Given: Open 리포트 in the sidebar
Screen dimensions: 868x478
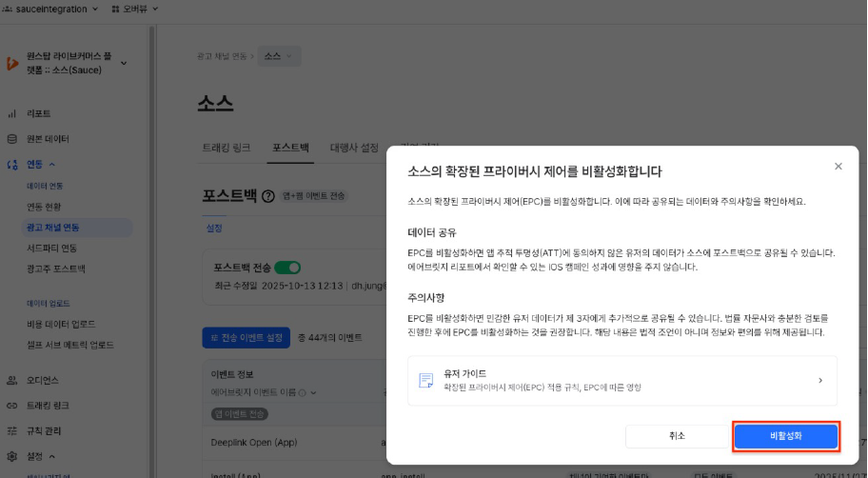Looking at the screenshot, I should coord(38,113).
